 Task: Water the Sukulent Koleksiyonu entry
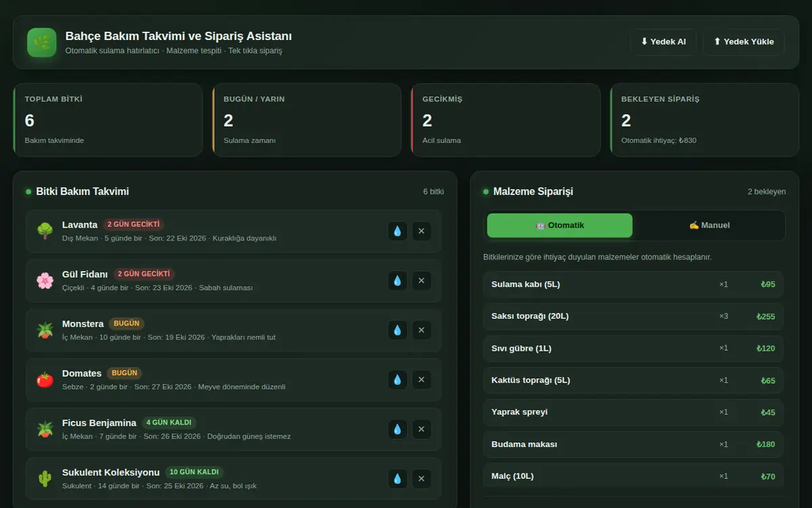397,478
